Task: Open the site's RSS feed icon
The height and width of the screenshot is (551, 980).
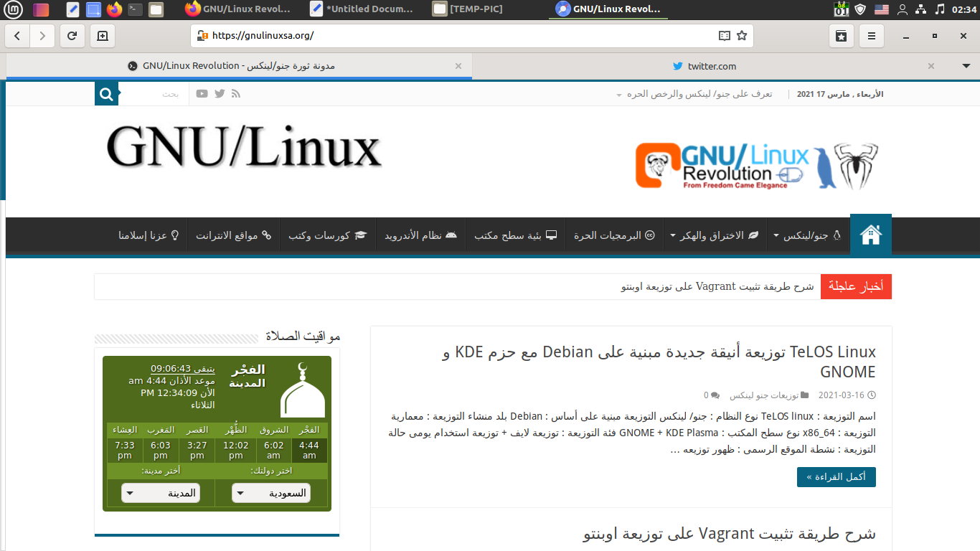Action: coord(236,94)
